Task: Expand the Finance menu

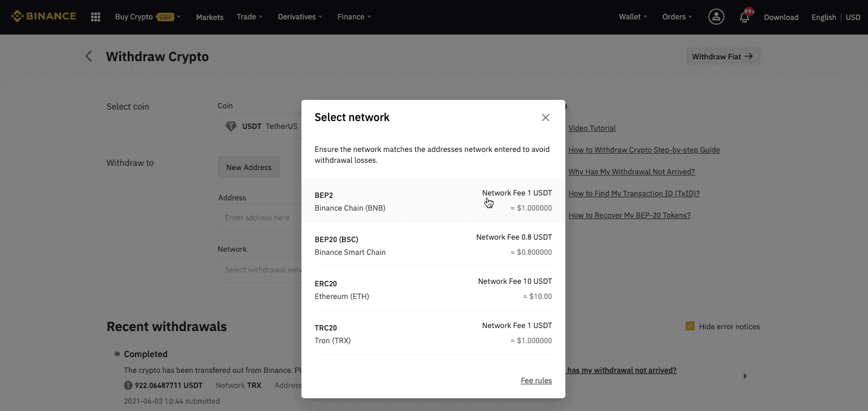Action: point(354,17)
